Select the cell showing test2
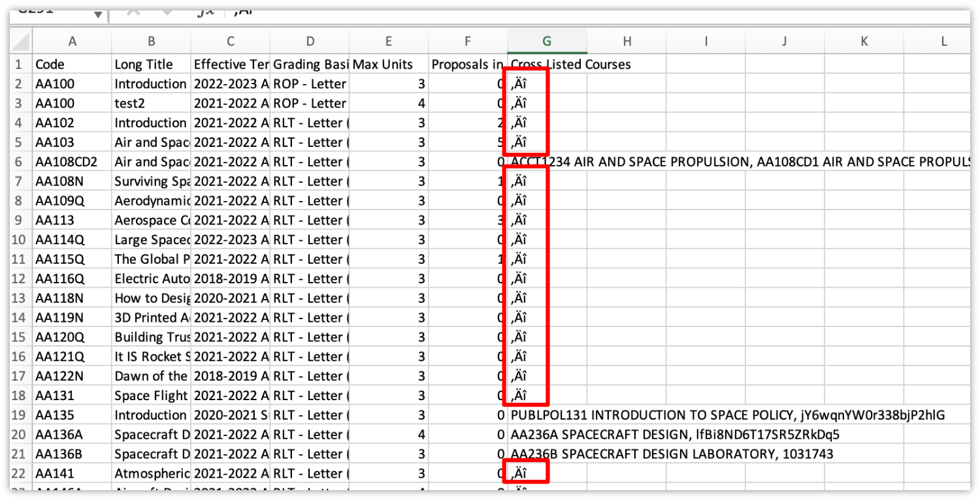The image size is (980, 500). (151, 102)
